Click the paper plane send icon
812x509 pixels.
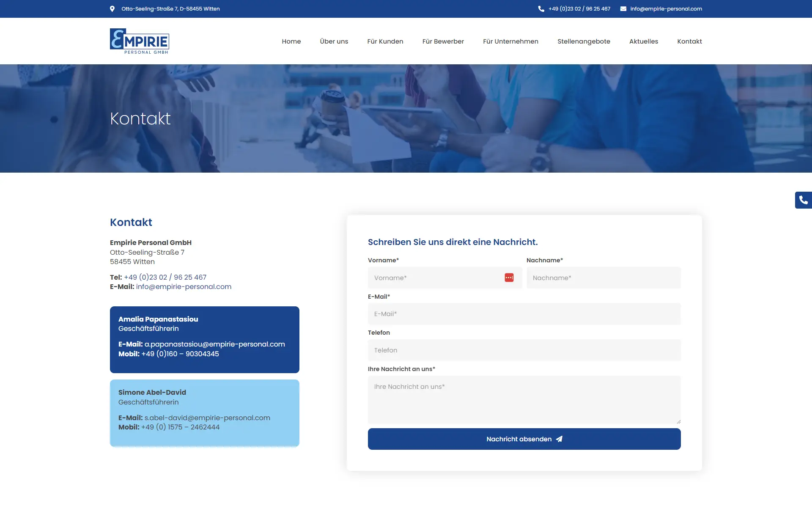[559, 439]
